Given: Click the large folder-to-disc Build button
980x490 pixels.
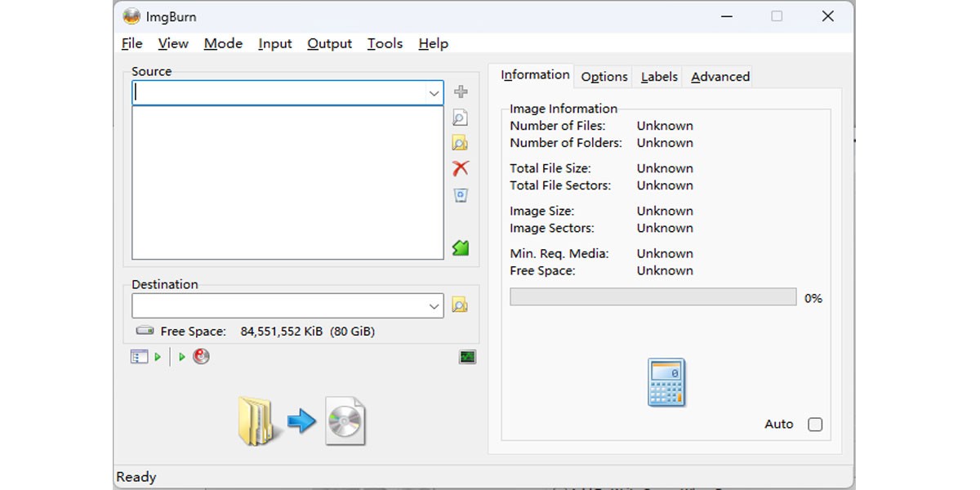Looking at the screenshot, I should [301, 421].
